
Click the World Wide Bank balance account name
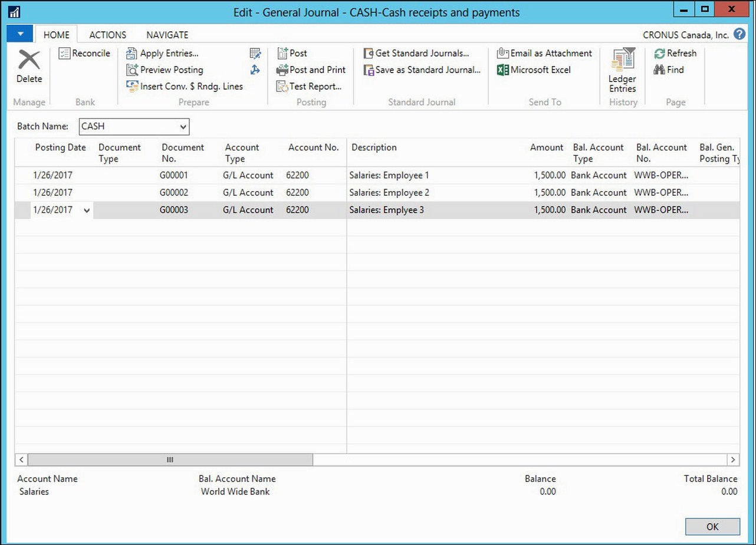(x=235, y=491)
